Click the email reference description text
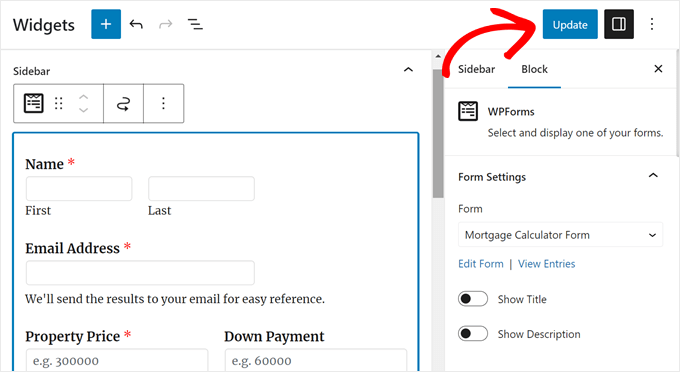 [175, 299]
